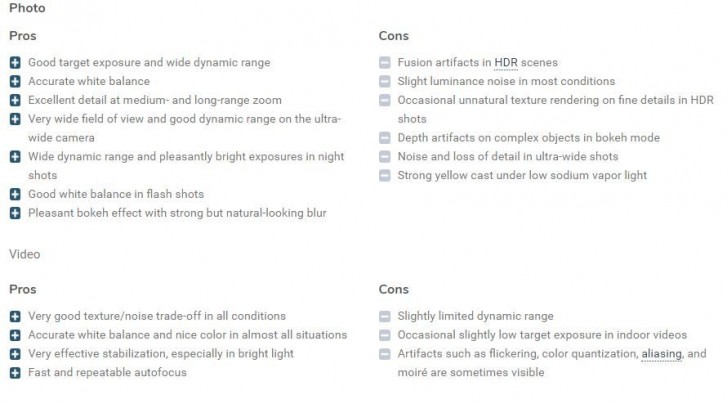Click the plus icon beside "Very good texture/noise trade-off"
This screenshot has height=403, width=727.
click(15, 316)
